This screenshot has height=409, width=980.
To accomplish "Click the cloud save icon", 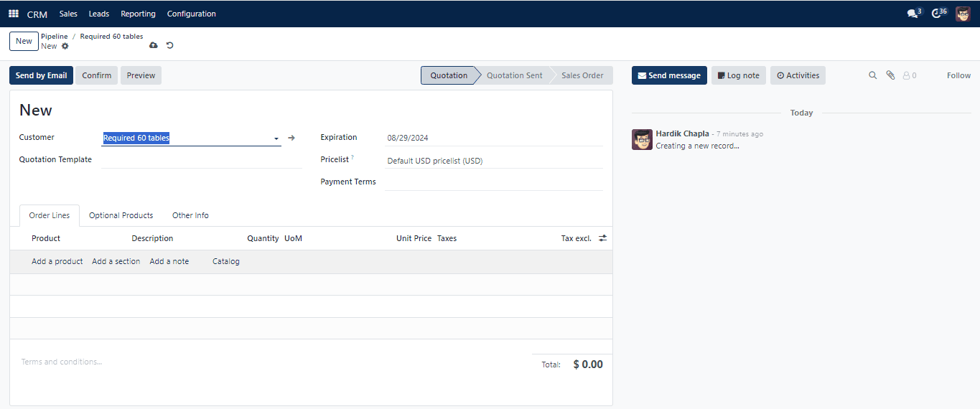I will (x=153, y=46).
